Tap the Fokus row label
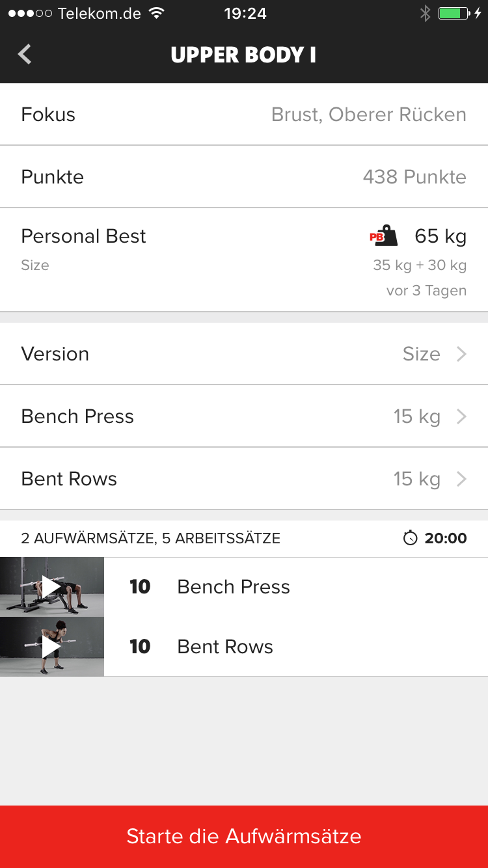This screenshot has height=868, width=488. coord(48,115)
